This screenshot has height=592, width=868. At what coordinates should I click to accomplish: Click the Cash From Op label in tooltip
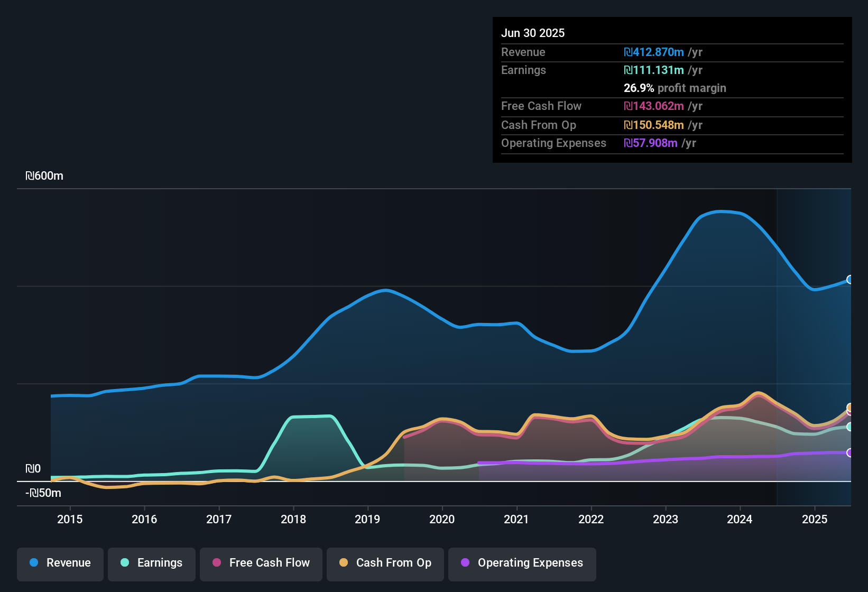(539, 125)
